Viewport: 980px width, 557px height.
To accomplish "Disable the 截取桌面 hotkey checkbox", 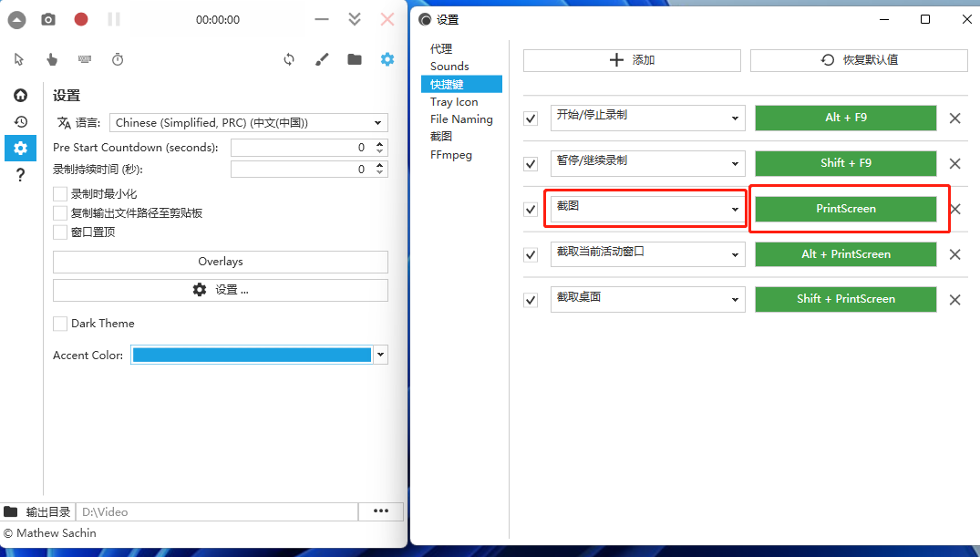I will coord(531,300).
